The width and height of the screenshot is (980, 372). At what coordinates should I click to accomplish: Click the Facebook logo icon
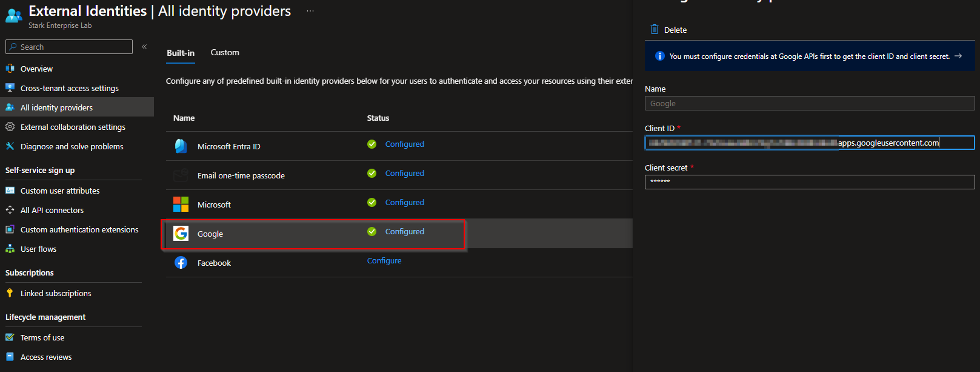181,263
